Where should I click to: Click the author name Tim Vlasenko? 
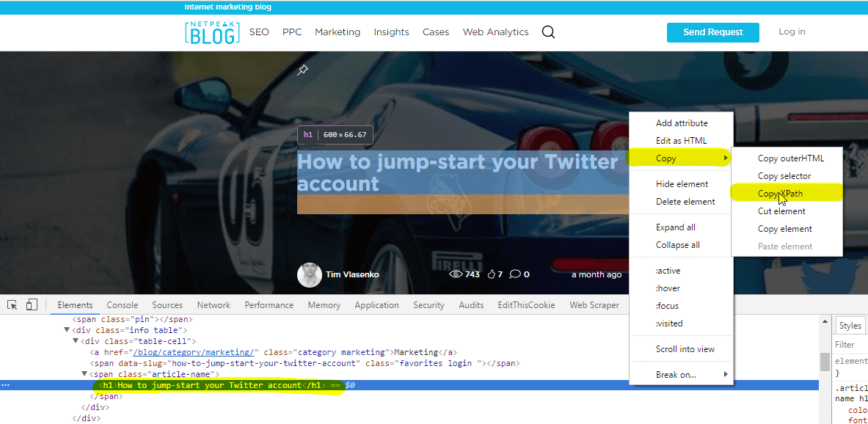click(353, 274)
